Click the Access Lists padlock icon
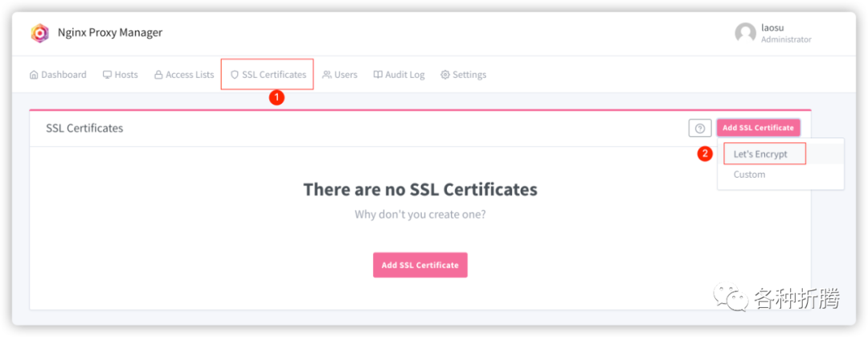The width and height of the screenshot is (868, 337). tap(158, 75)
